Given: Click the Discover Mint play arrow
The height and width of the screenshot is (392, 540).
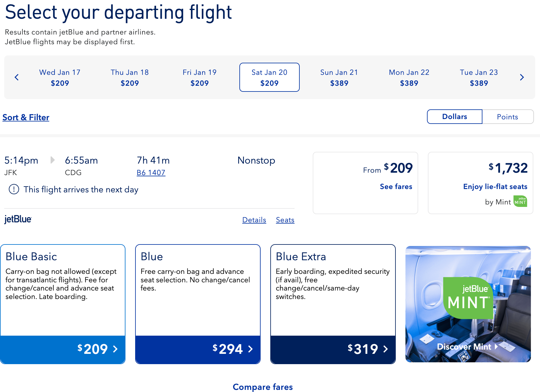Looking at the screenshot, I should click(496, 347).
